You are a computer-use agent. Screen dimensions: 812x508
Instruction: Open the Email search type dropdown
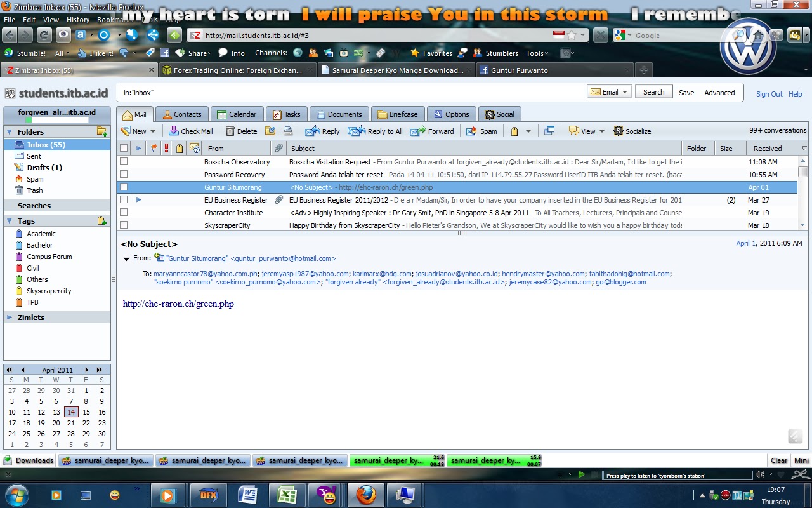click(610, 92)
